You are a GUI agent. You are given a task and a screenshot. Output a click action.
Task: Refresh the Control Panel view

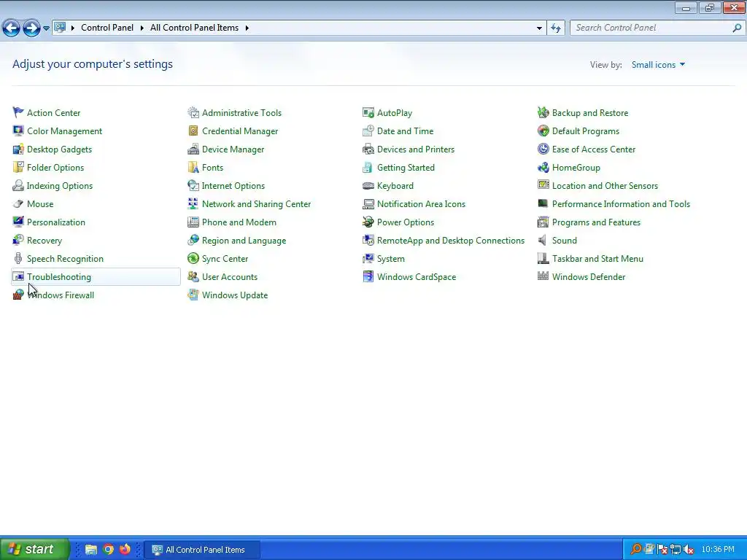pos(556,28)
